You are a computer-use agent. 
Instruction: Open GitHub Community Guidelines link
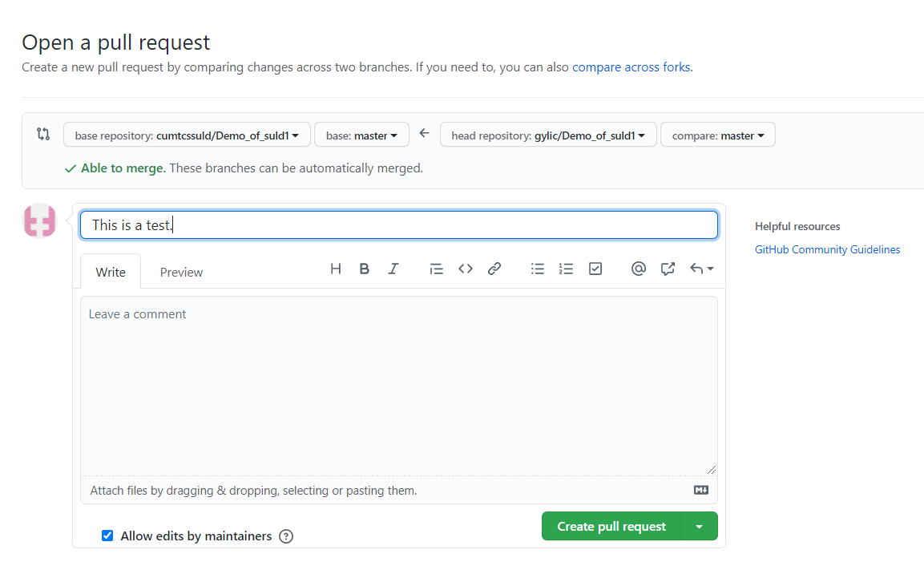tap(827, 249)
